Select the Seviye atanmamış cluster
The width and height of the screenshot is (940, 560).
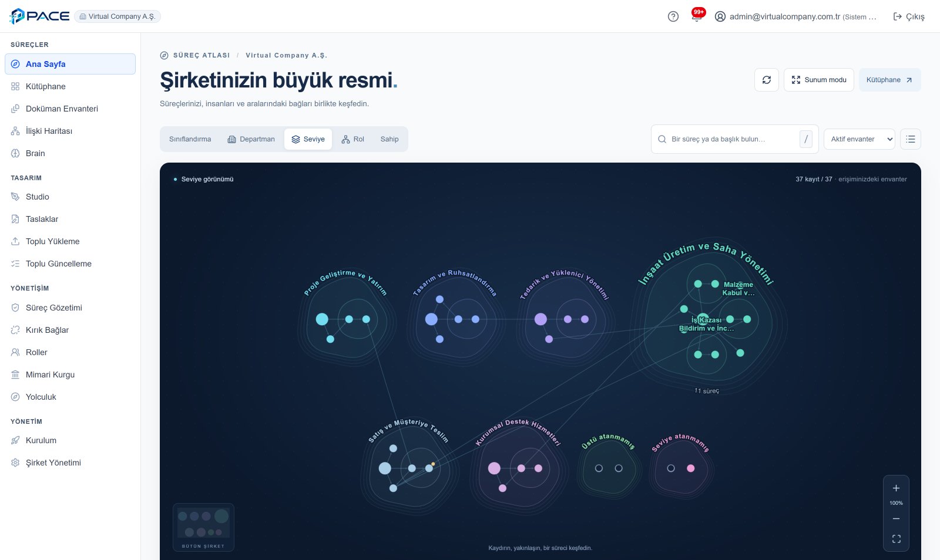pyautogui.click(x=680, y=468)
